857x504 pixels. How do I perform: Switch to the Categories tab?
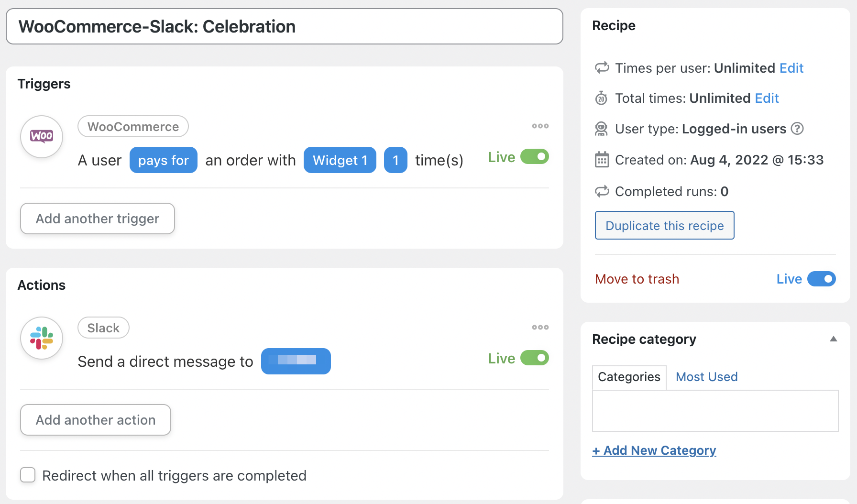(x=629, y=377)
